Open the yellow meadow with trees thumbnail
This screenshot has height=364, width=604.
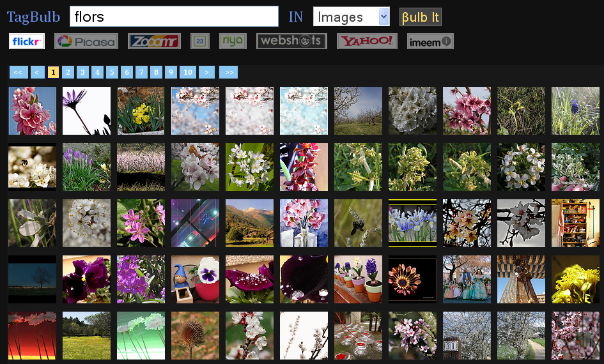click(x=87, y=335)
